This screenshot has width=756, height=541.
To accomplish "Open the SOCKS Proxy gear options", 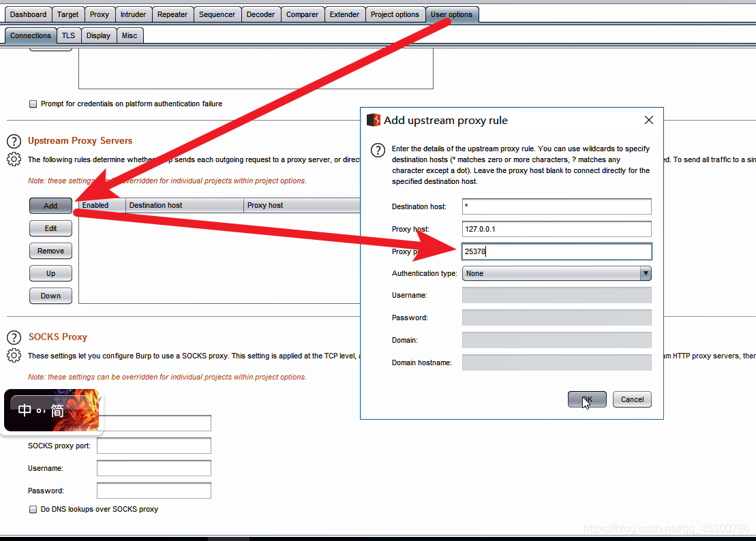I will 14,356.
